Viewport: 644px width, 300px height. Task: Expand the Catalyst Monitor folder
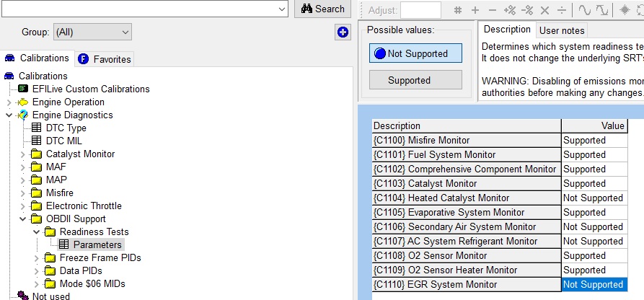point(23,154)
